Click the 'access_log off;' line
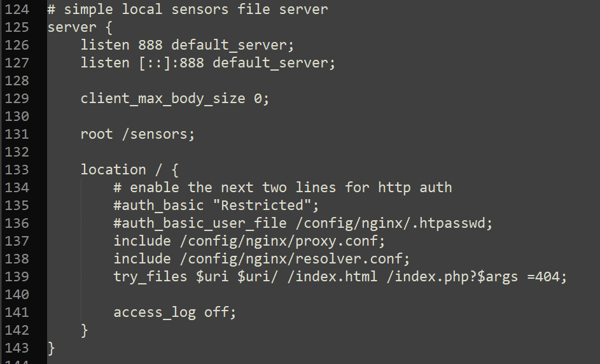600x364 pixels. click(175, 312)
